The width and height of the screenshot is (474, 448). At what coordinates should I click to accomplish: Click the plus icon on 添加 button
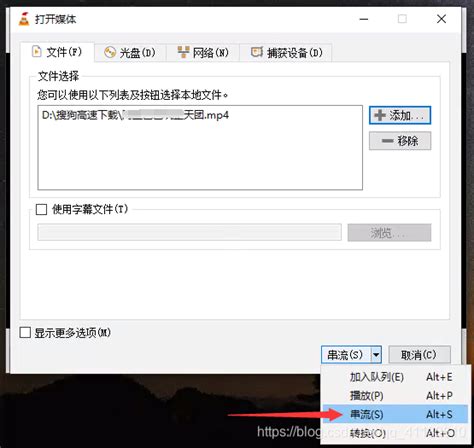pos(380,115)
